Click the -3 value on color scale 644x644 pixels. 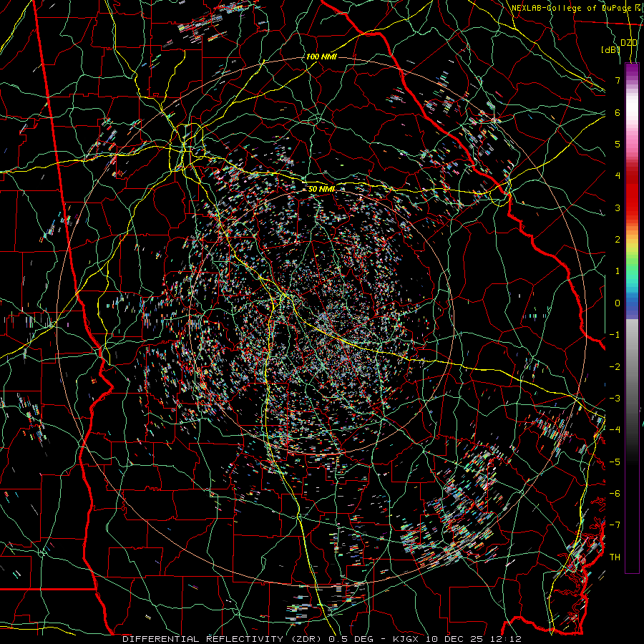tap(615, 398)
